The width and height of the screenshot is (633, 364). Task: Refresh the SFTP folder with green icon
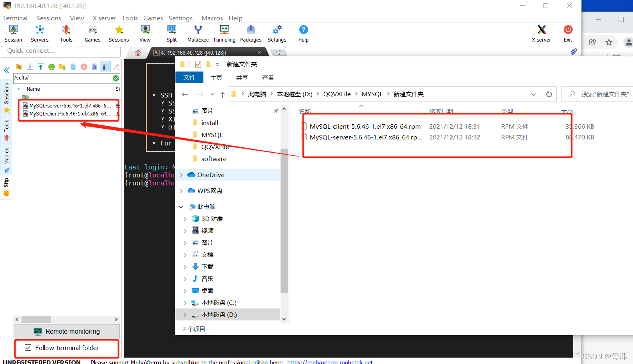pyautogui.click(x=52, y=67)
